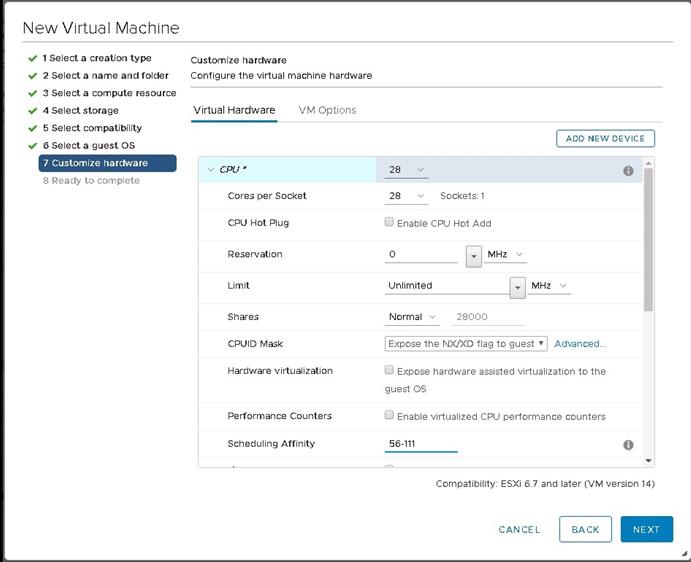This screenshot has width=691, height=562.
Task: Go to step 5 Select compatibility
Action: 92,128
